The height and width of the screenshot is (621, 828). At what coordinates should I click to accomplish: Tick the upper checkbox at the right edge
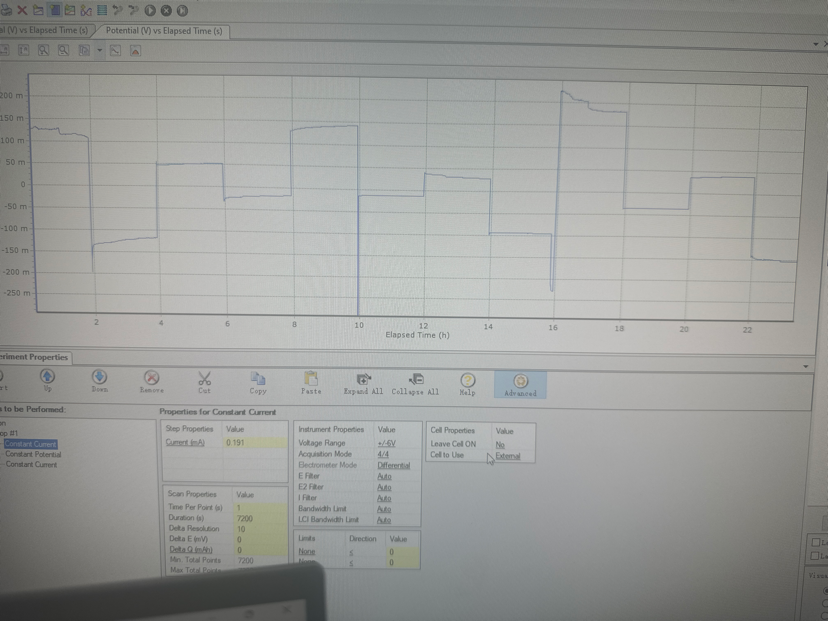click(x=816, y=542)
